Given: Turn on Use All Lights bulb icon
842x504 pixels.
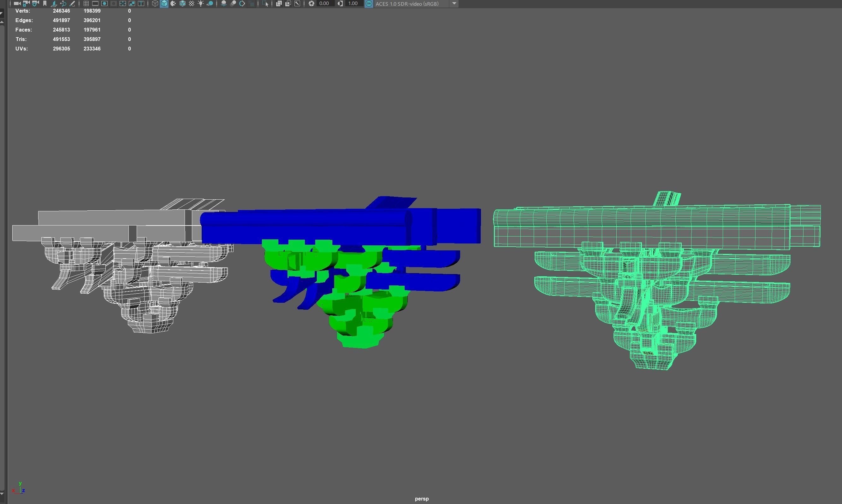Looking at the screenshot, I should [201, 4].
